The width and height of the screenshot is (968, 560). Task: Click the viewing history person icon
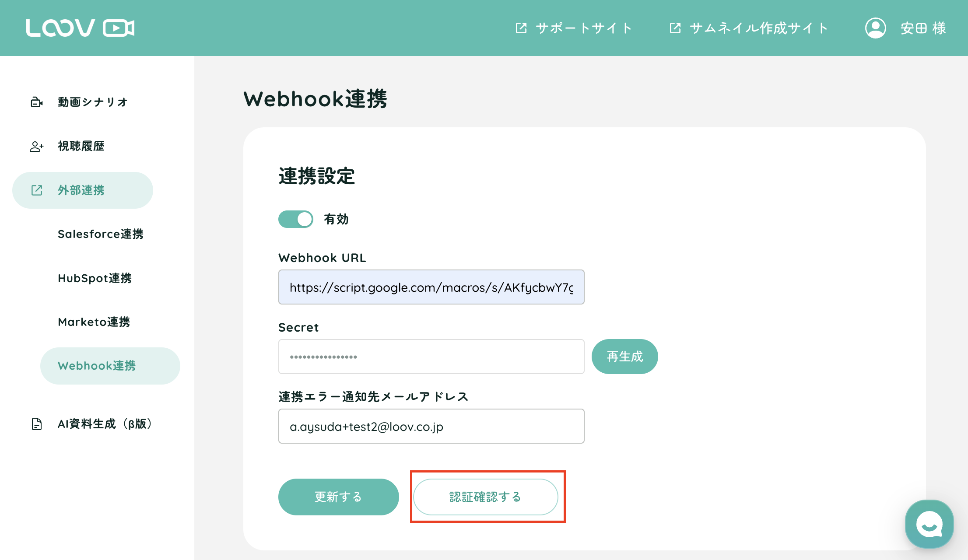37,146
